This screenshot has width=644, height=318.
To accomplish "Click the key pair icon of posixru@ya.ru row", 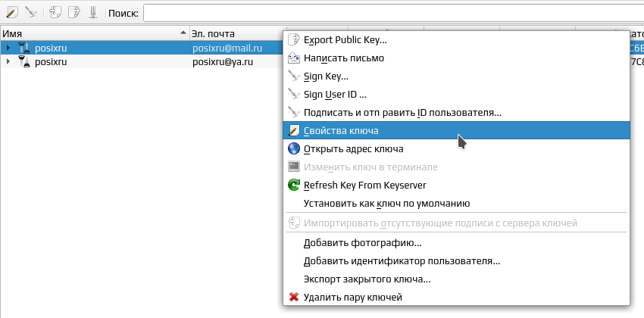I will point(24,62).
